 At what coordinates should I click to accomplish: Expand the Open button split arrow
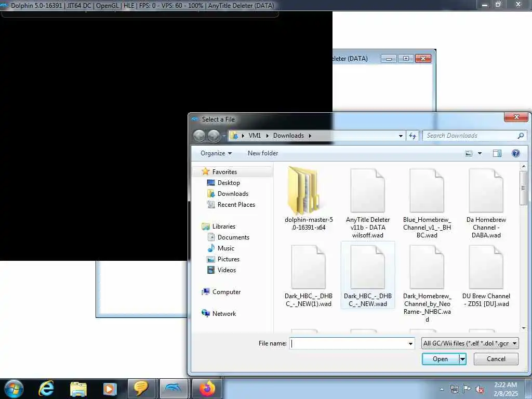click(x=462, y=359)
